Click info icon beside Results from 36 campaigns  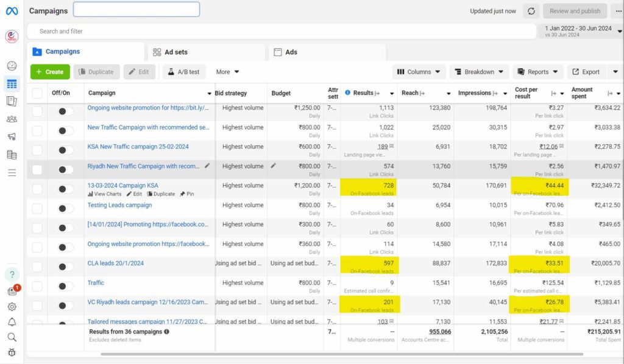(166, 331)
